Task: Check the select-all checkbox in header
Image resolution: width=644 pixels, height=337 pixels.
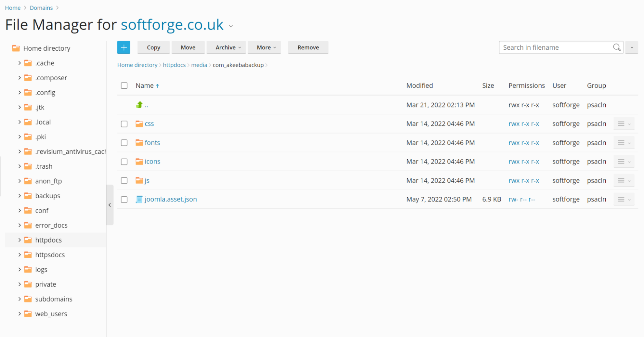Action: click(x=124, y=85)
